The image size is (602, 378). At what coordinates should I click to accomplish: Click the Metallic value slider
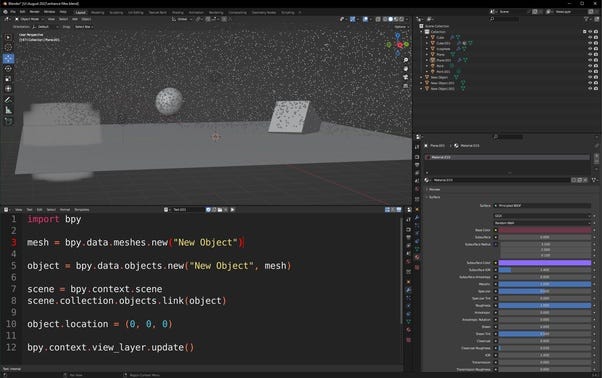point(545,284)
